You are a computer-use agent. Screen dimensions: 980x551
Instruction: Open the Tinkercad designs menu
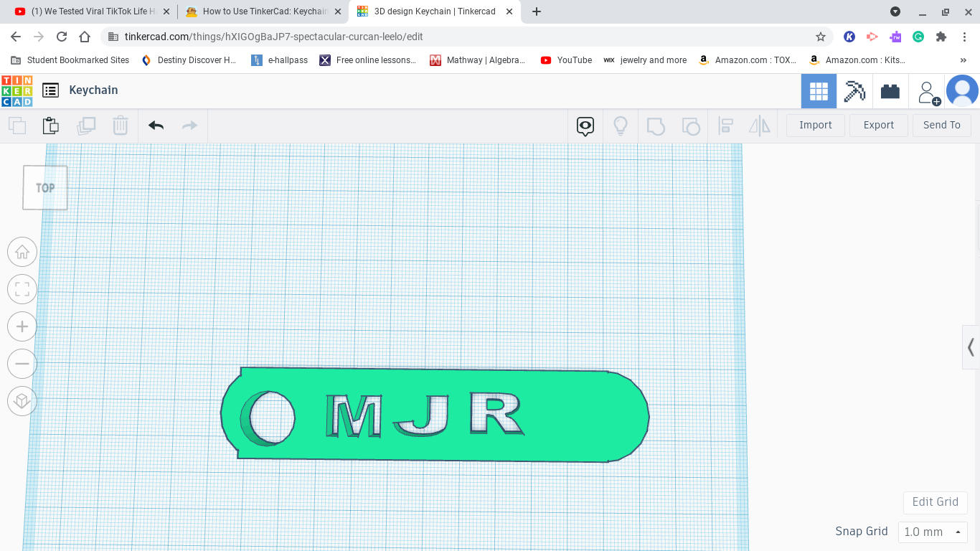pyautogui.click(x=50, y=90)
